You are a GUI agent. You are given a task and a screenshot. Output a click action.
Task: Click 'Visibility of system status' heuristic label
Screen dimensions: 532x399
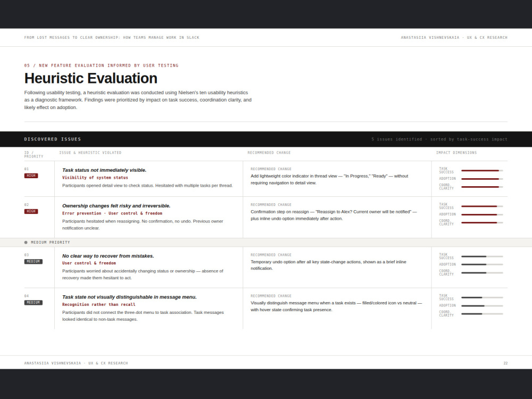pos(95,178)
